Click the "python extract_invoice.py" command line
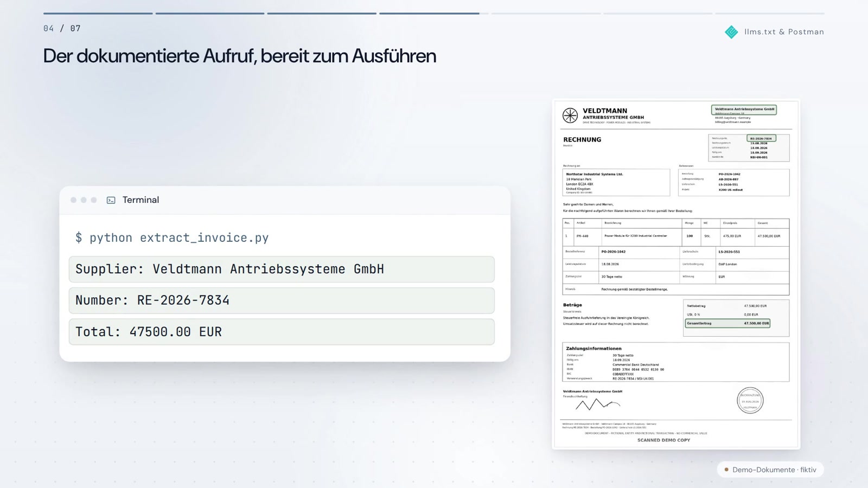Screen dimensions: 868x488 coord(172,237)
